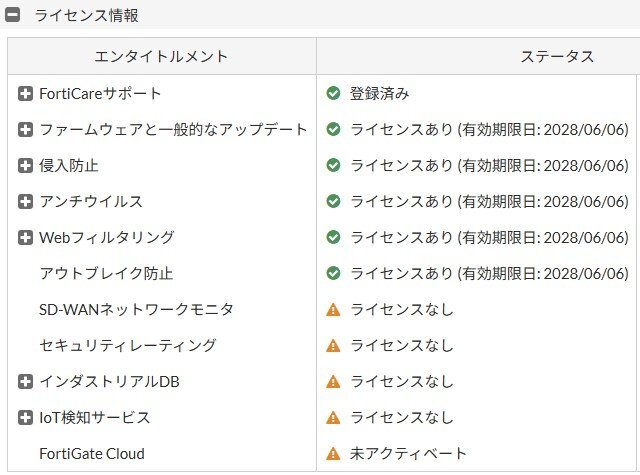The width and height of the screenshot is (640, 475).
Task: Expand the アンチウイルス entitlement row
Action: coord(26,201)
